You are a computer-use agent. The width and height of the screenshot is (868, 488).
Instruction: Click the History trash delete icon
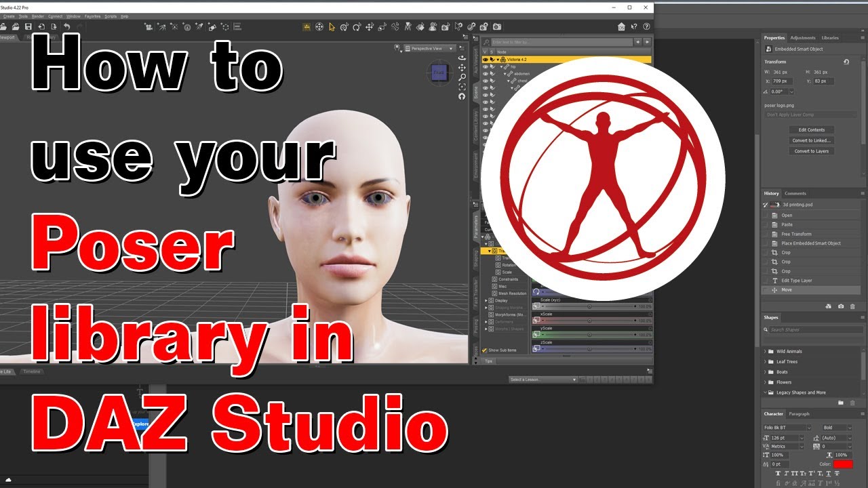pyautogui.click(x=852, y=306)
